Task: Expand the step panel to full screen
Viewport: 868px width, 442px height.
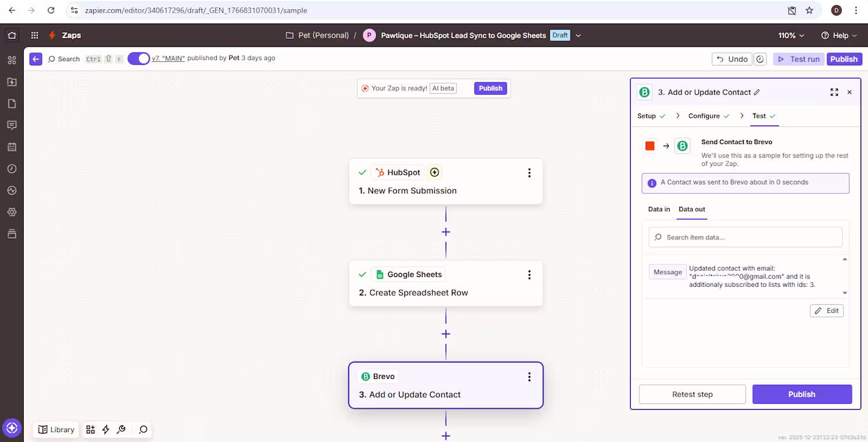Action: [834, 93]
